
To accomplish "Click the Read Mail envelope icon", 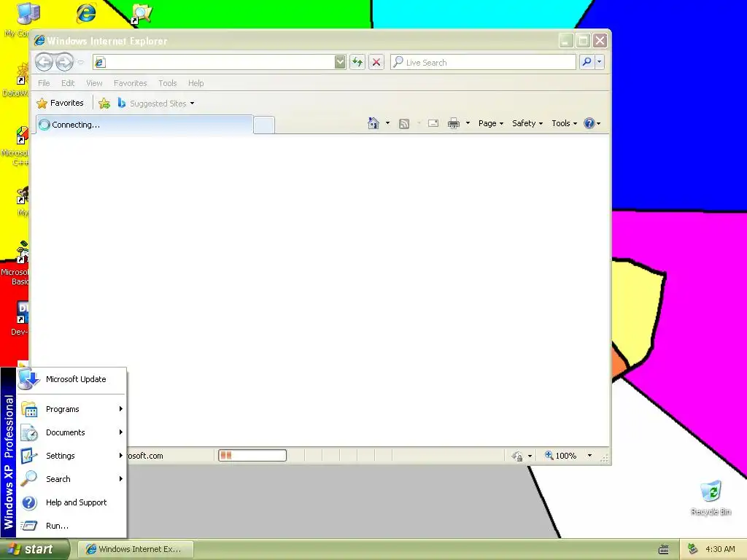I will [x=433, y=123].
